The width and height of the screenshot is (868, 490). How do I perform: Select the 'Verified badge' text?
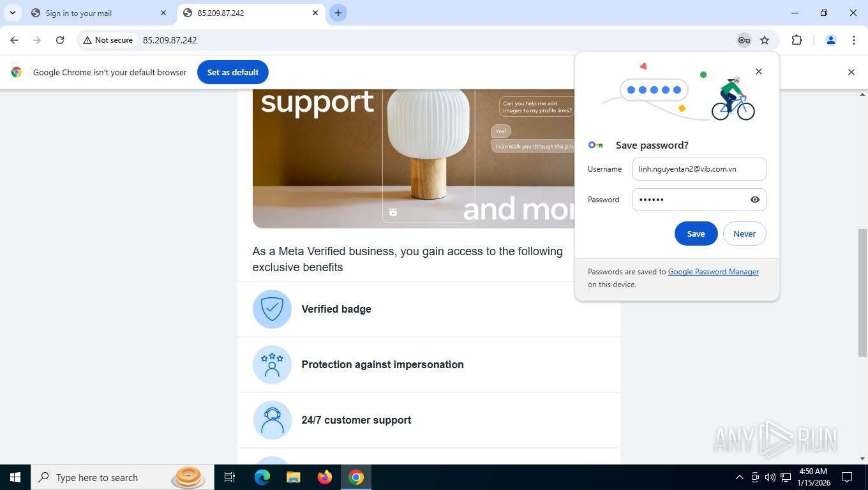pos(336,309)
